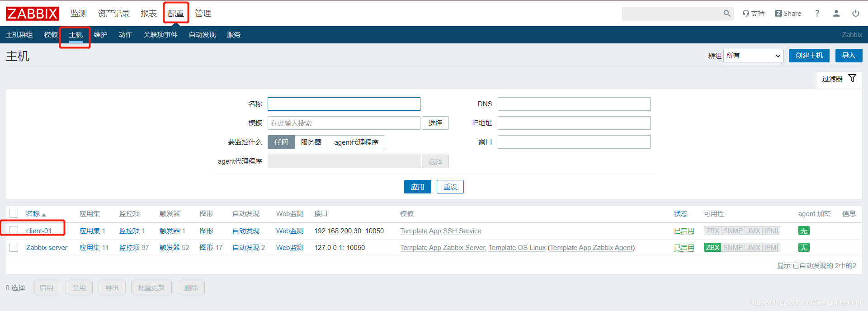This screenshot has width=868, height=311.
Task: Switch to 服务 submenu
Action: pyautogui.click(x=234, y=35)
